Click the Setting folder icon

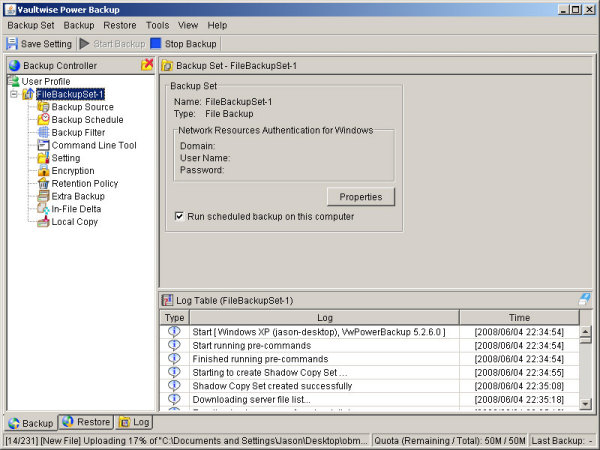coord(43,158)
